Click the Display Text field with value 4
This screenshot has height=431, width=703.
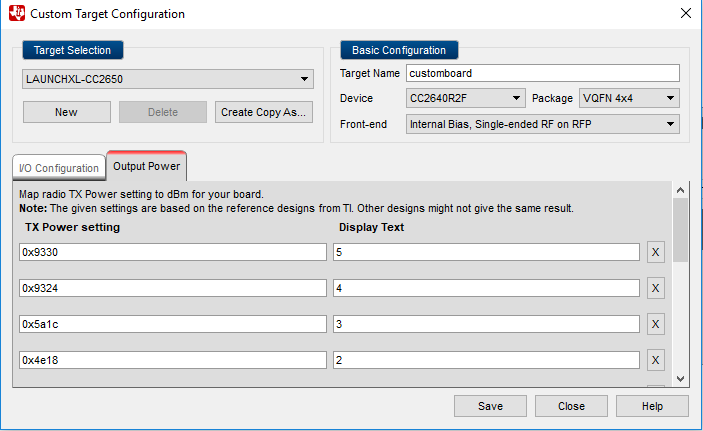pyautogui.click(x=486, y=288)
